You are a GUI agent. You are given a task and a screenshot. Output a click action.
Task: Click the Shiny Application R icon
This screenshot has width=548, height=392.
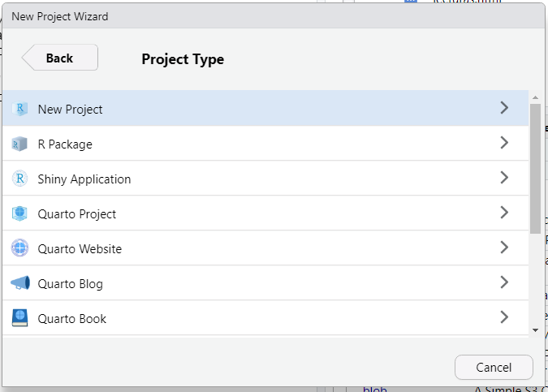(20, 179)
